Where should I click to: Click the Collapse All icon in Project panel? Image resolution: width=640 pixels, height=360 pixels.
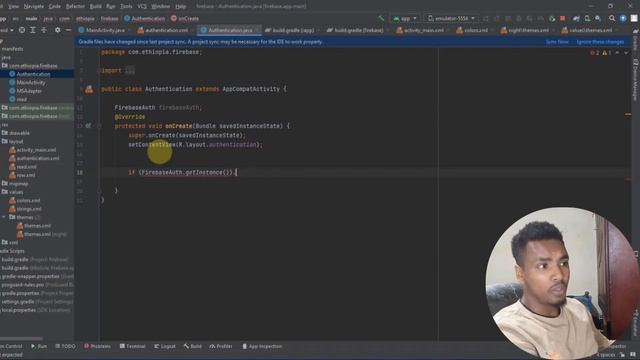pyautogui.click(x=44, y=30)
